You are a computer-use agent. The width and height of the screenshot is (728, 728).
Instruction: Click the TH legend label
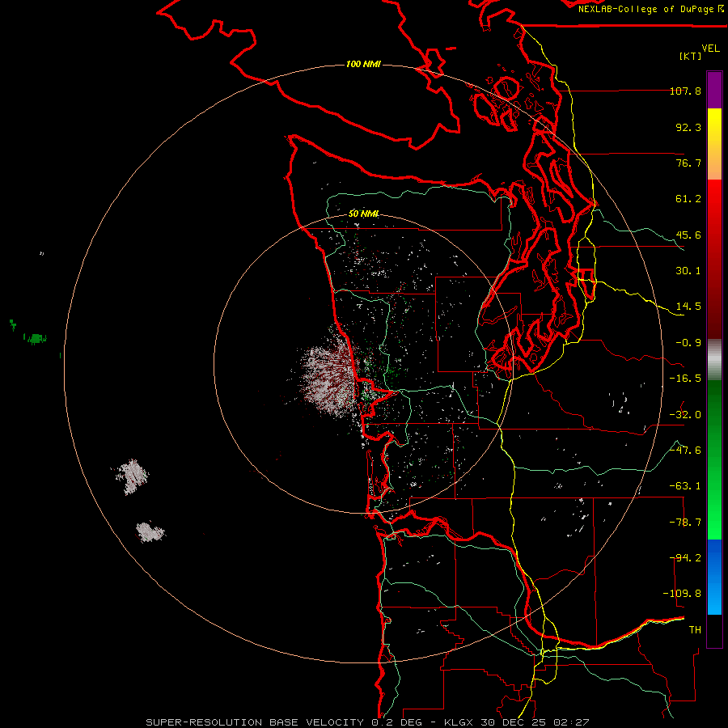pos(695,630)
